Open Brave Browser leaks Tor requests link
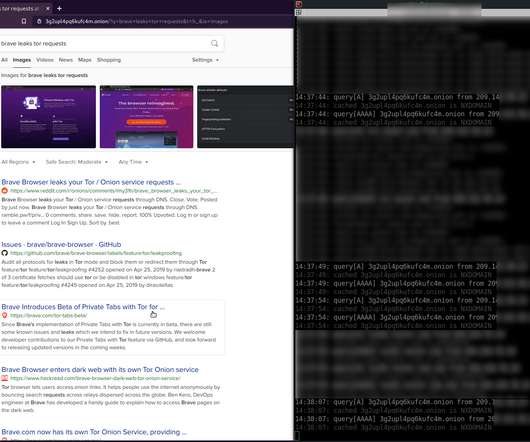The image size is (530, 442). (x=91, y=182)
